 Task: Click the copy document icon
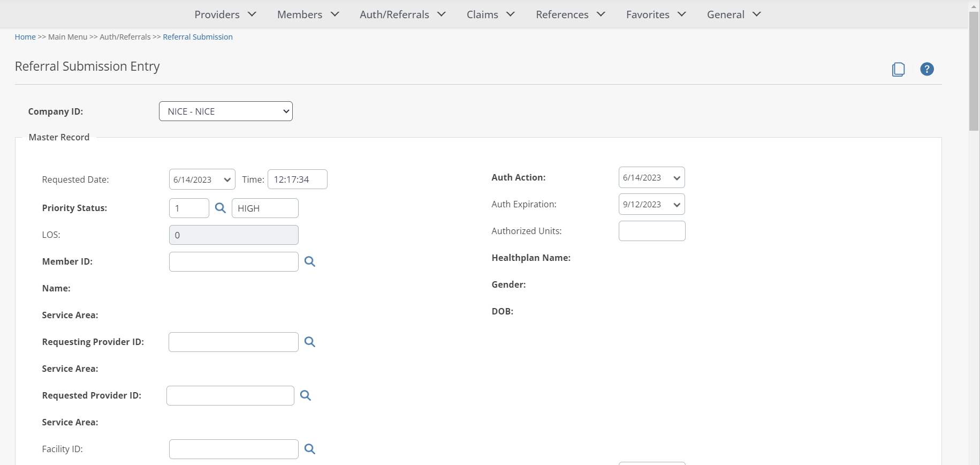pos(898,69)
